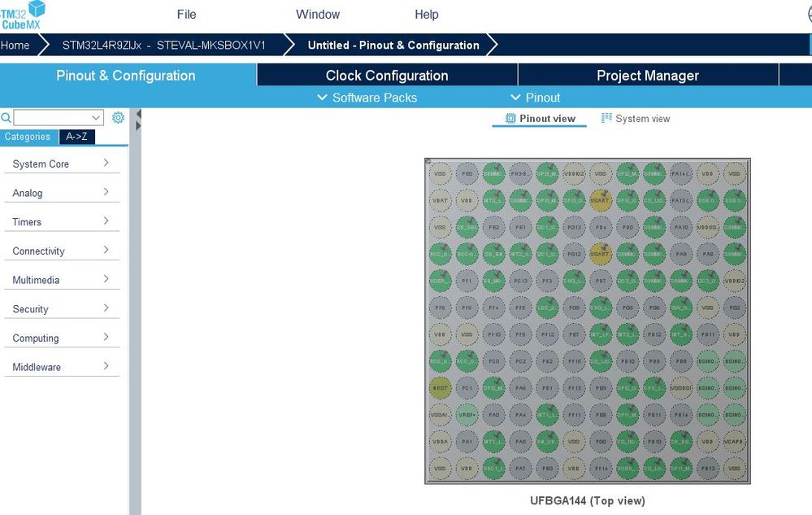Select the VCAP pin
812x515 pixels.
tap(734, 442)
